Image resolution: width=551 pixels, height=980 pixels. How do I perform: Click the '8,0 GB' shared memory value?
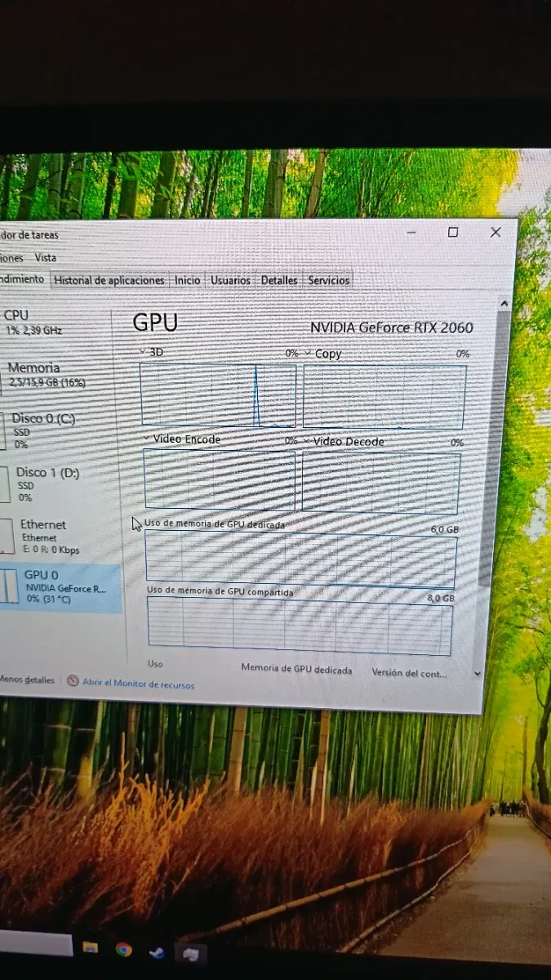coord(441,598)
